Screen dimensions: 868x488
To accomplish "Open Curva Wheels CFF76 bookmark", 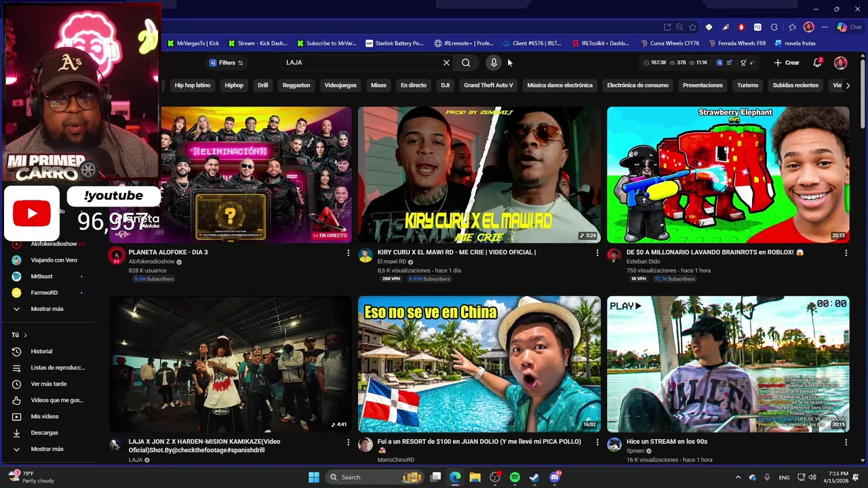I will coord(669,43).
